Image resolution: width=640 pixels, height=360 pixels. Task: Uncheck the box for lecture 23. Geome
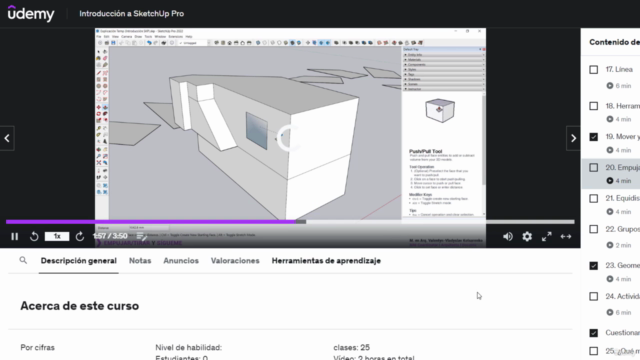pos(594,266)
